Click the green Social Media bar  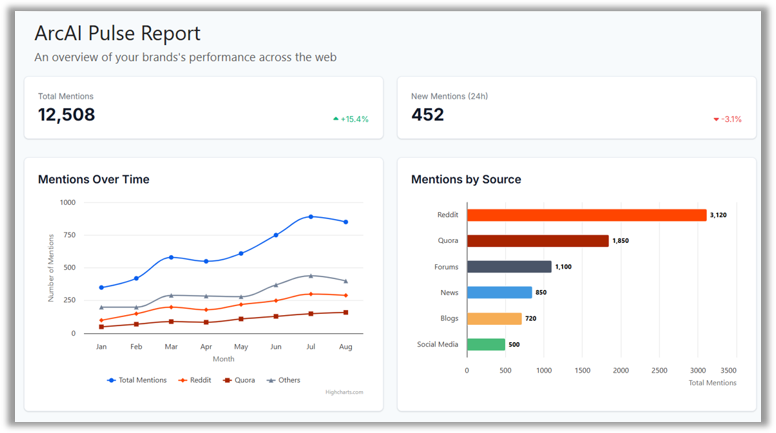tap(486, 345)
